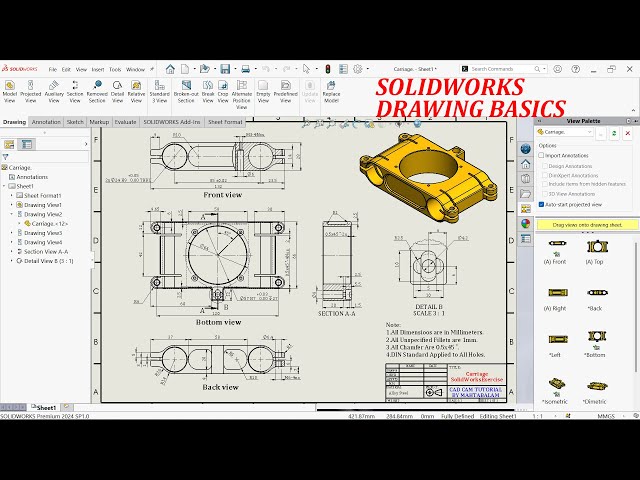Open the Options gear icon
The image size is (640, 480).
pos(358,69)
